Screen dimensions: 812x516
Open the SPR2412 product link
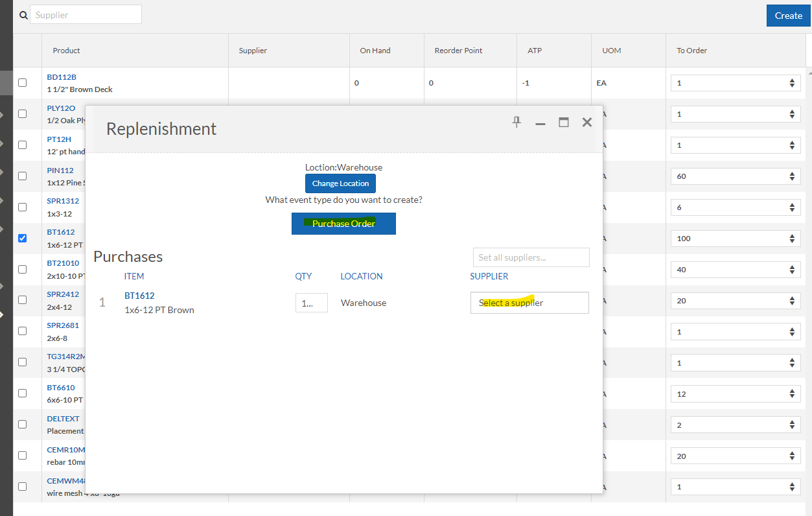coord(63,294)
